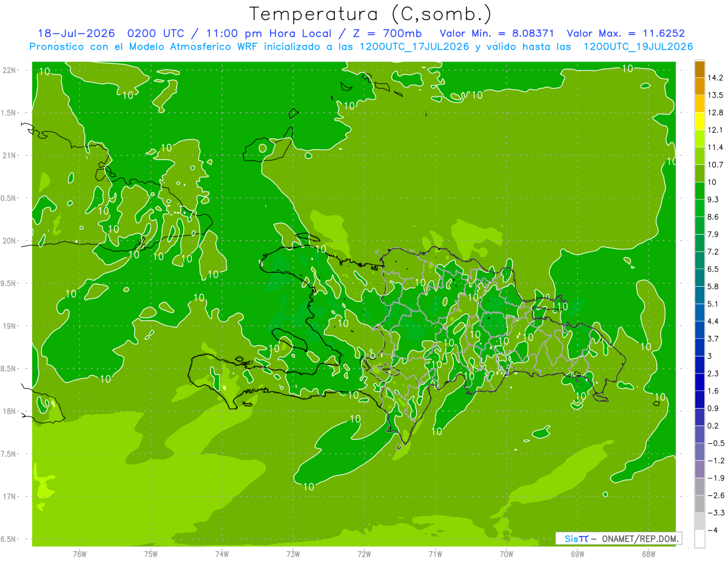Click the 'Temperatura (C,somb.)' chart title
The image size is (728, 562).
point(370,13)
